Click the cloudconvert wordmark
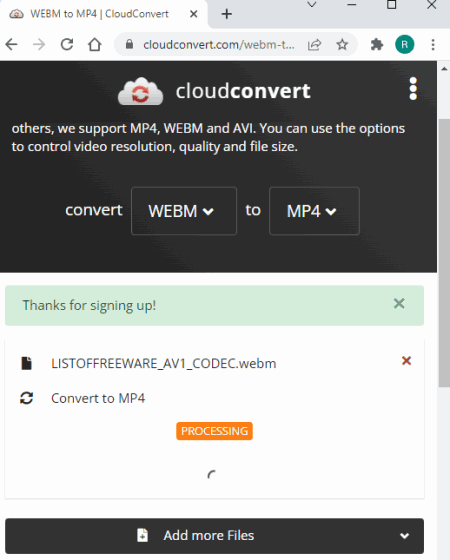Viewport: 450px width, 560px height. click(x=243, y=91)
